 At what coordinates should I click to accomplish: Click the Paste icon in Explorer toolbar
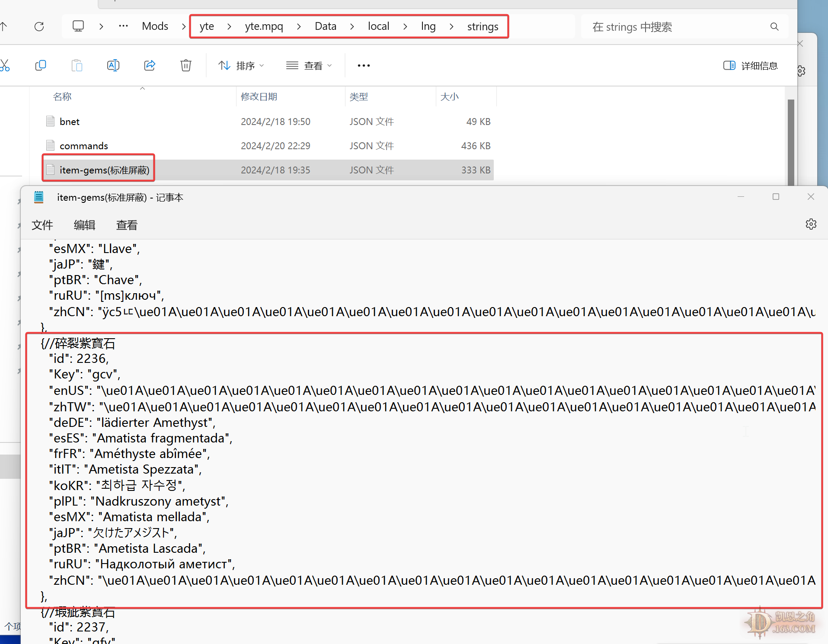point(77,65)
